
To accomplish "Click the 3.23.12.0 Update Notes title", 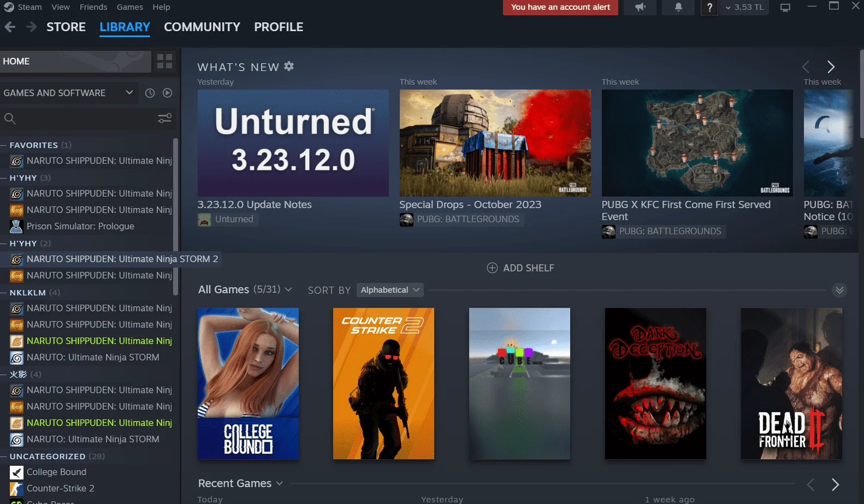I will click(255, 205).
